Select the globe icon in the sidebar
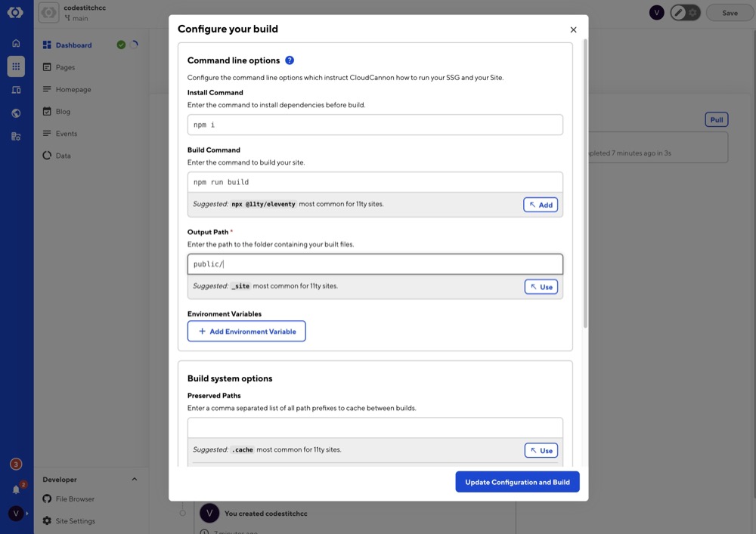 click(x=15, y=113)
